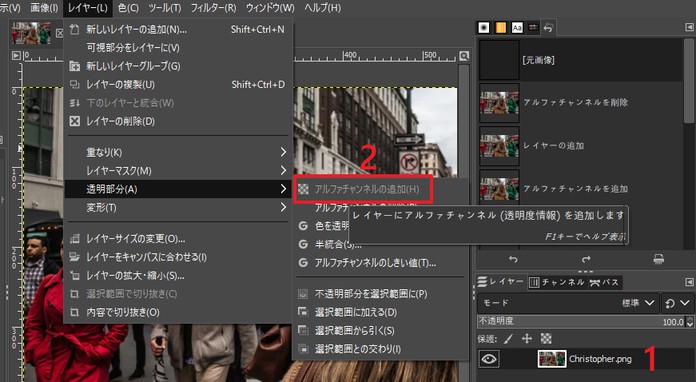Click the new layer icon beside 新しいレイヤーの追加(N)

pyautogui.click(x=75, y=29)
